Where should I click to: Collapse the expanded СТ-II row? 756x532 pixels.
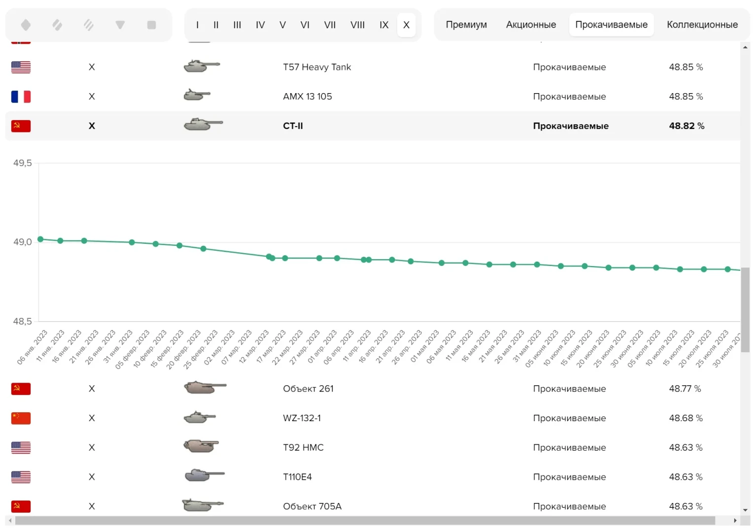tap(293, 126)
